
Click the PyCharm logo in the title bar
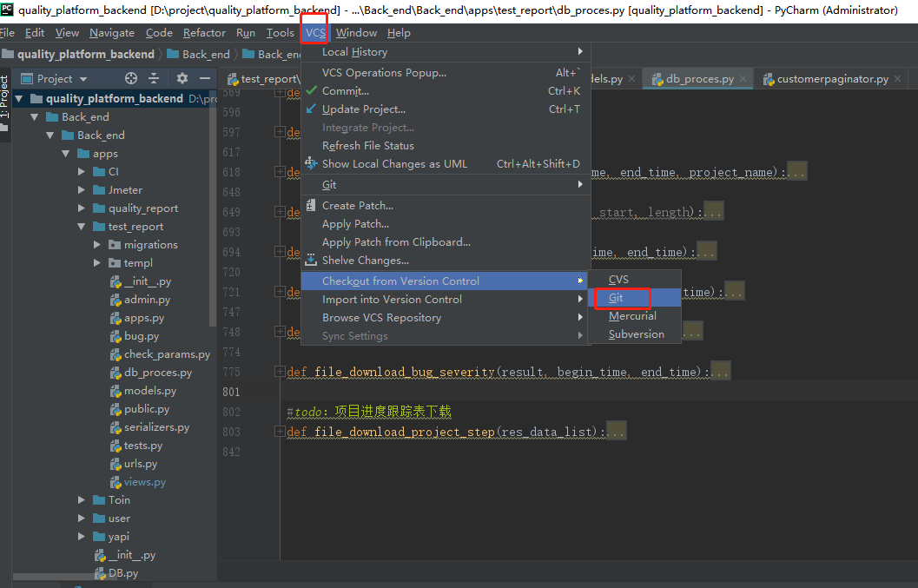click(x=7, y=10)
